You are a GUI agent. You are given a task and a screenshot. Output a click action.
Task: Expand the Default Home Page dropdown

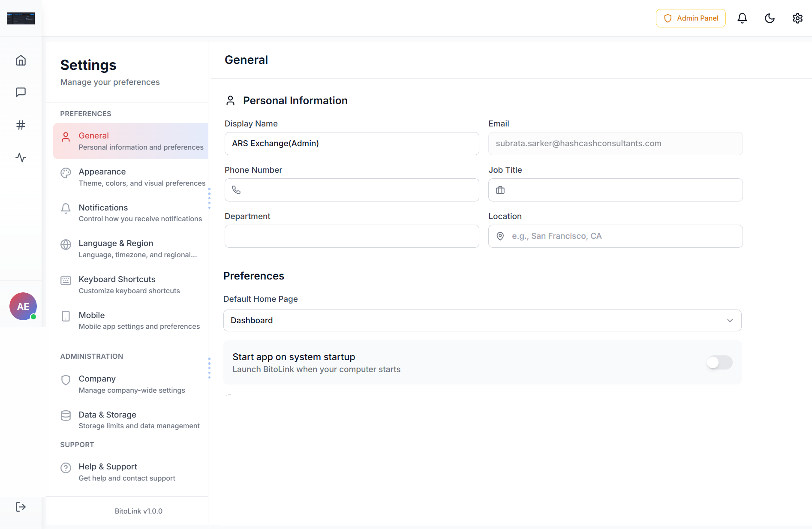(x=482, y=321)
